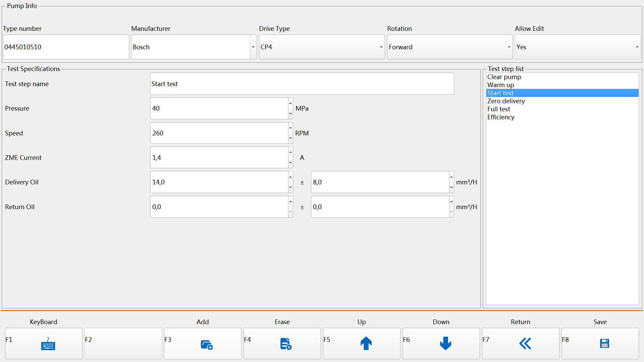This screenshot has width=644, height=362.
Task: Decrease Speed using the down spinner arrow
Action: pos(290,138)
